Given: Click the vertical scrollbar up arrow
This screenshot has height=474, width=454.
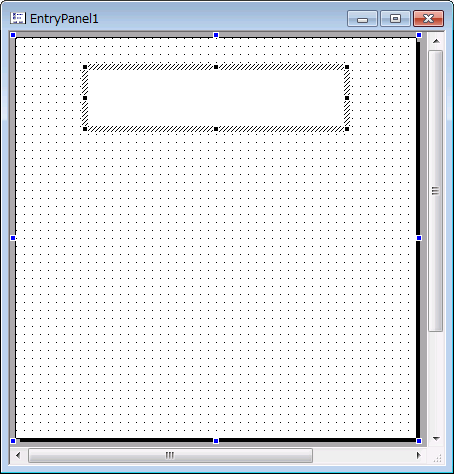Looking at the screenshot, I should point(436,41).
